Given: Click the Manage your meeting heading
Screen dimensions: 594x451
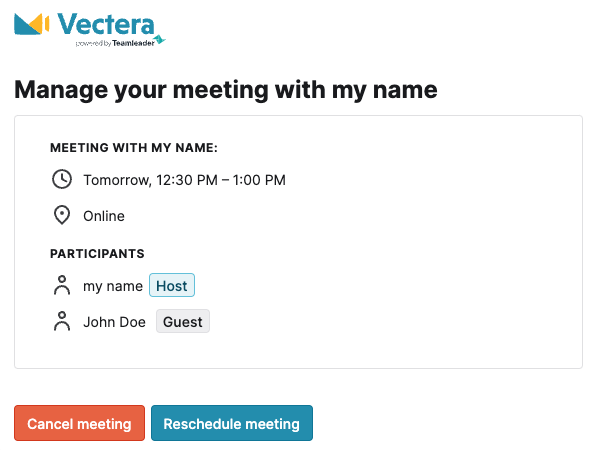Looking at the screenshot, I should 226,90.
